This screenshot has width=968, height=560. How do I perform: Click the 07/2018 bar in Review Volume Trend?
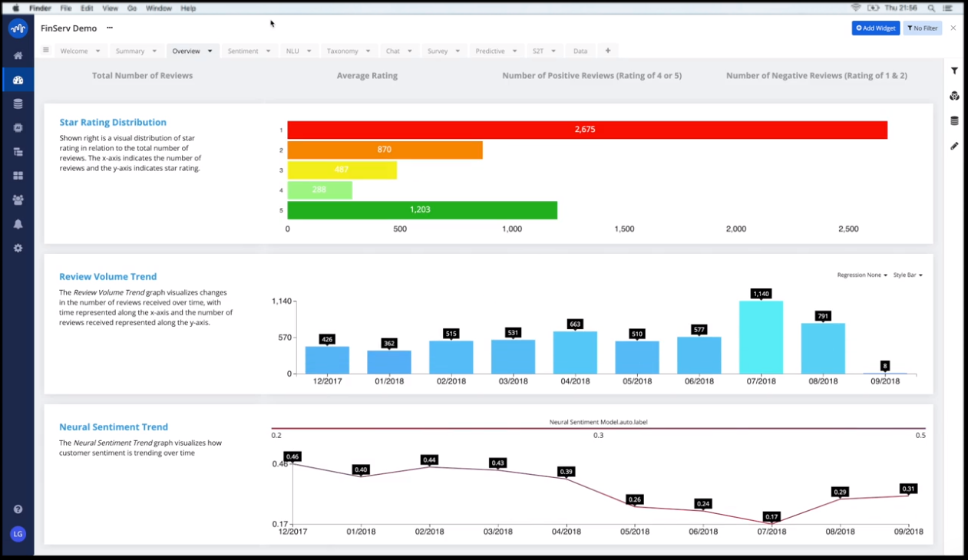click(761, 338)
